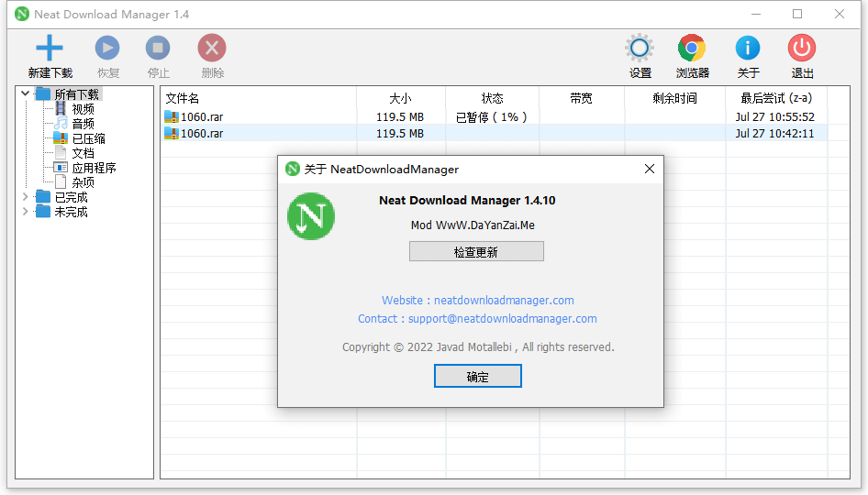Viewport: 868px width, 495px height.
Task: Click the 退出 power icon
Action: click(802, 48)
